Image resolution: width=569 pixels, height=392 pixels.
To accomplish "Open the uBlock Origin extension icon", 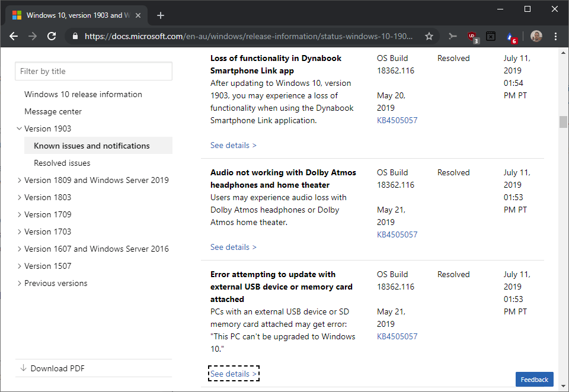I will click(x=472, y=36).
